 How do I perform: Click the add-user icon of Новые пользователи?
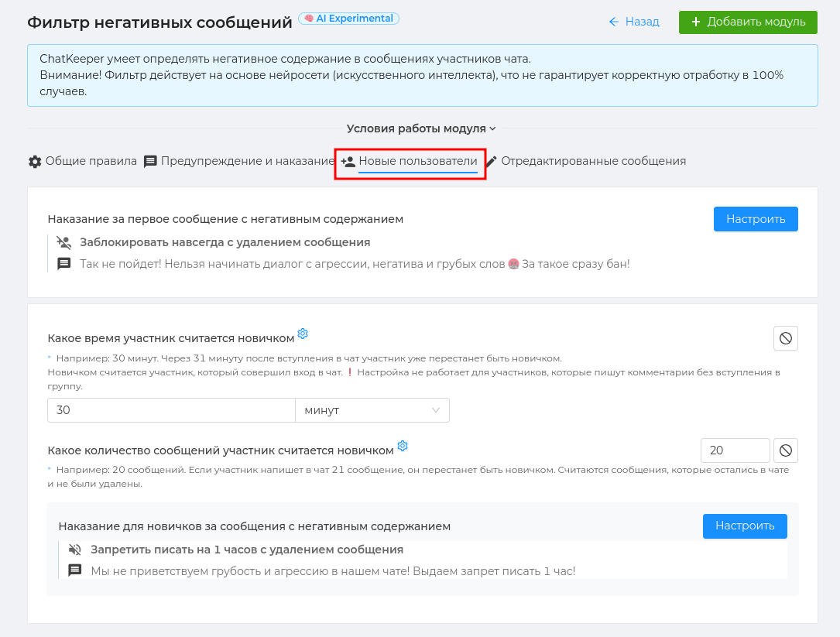[348, 161]
